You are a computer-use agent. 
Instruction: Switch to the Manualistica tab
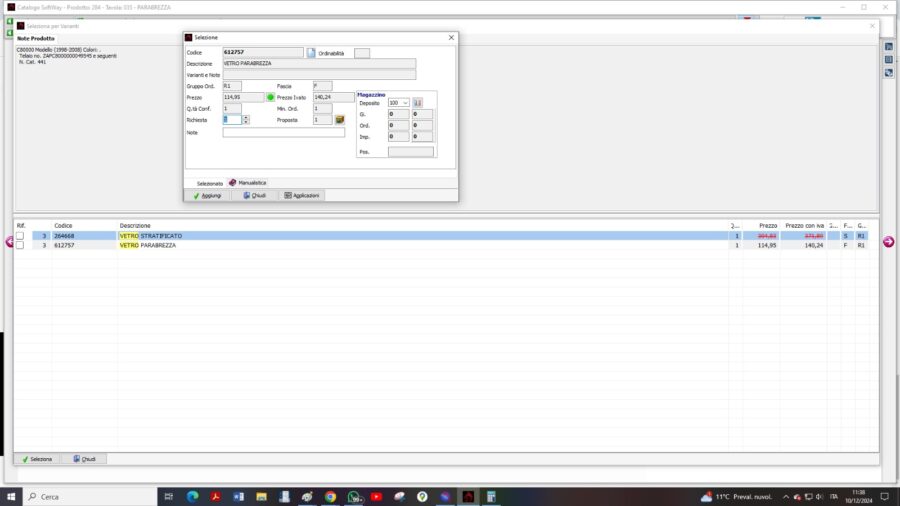248,183
